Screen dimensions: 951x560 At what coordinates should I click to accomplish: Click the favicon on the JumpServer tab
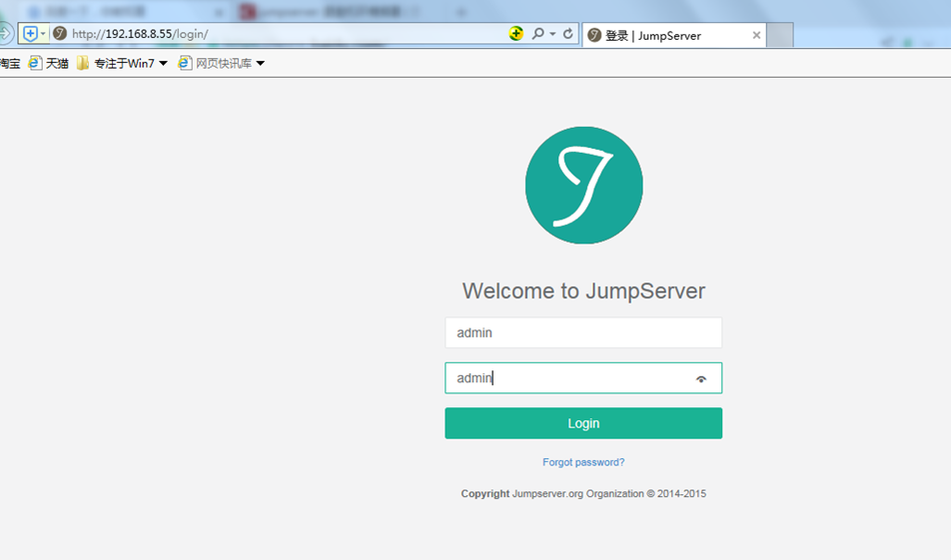pyautogui.click(x=594, y=35)
